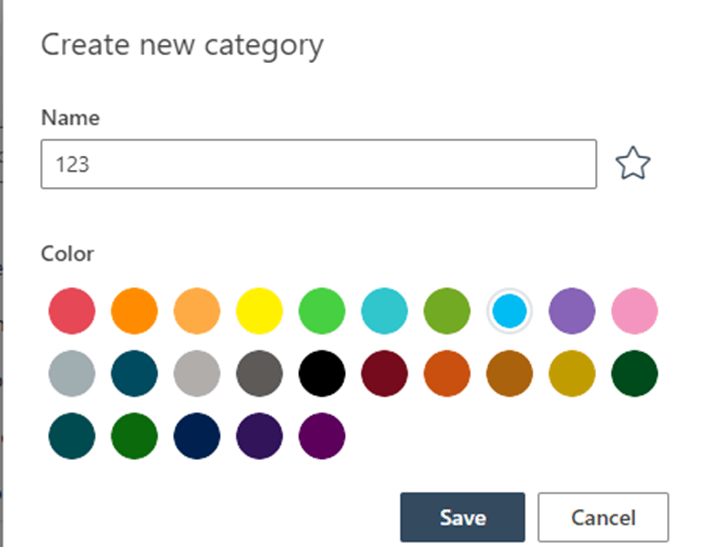
Task: Choose the olive green color swatch
Action: (x=447, y=311)
